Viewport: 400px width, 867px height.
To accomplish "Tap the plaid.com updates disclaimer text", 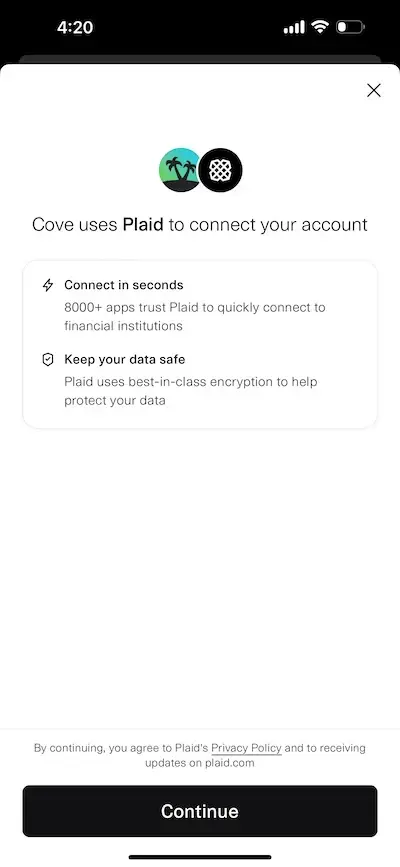I will pos(200,755).
